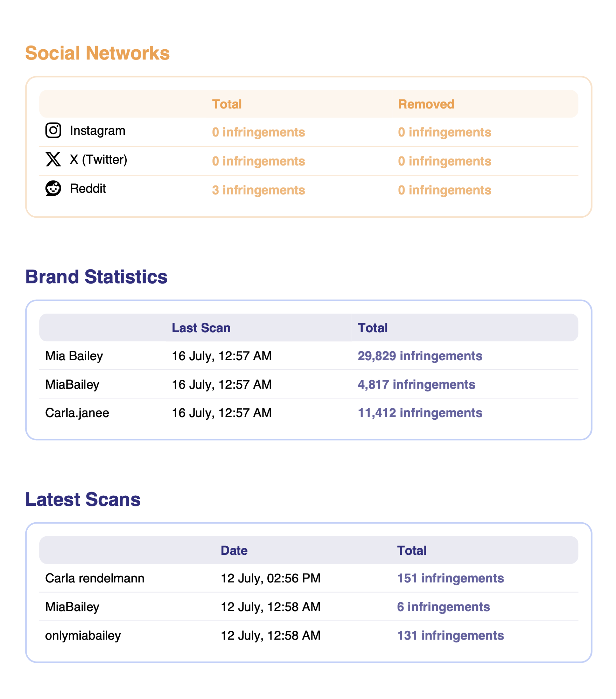
Task: Click the Total header in Brand Statistics
Action: (x=372, y=328)
